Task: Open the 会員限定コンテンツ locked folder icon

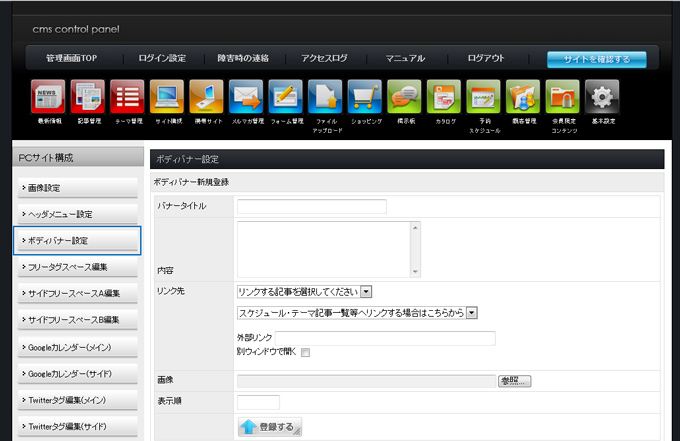Action: pyautogui.click(x=562, y=97)
